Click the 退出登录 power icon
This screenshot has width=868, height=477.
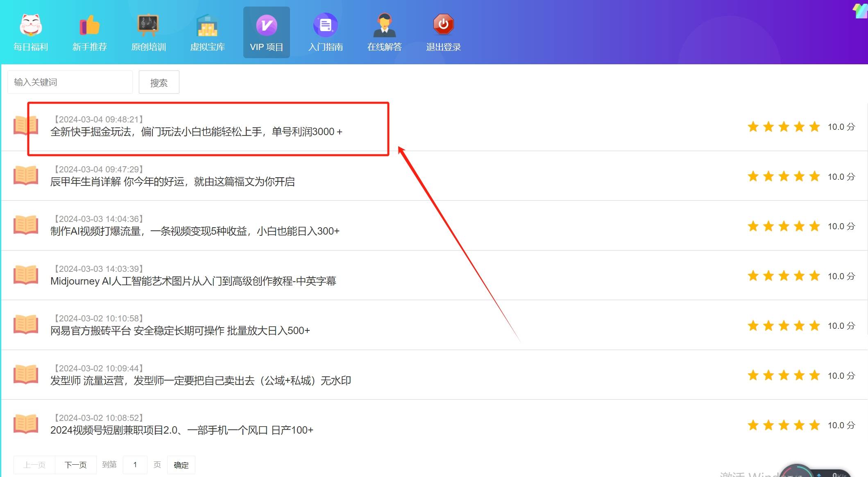pos(444,25)
